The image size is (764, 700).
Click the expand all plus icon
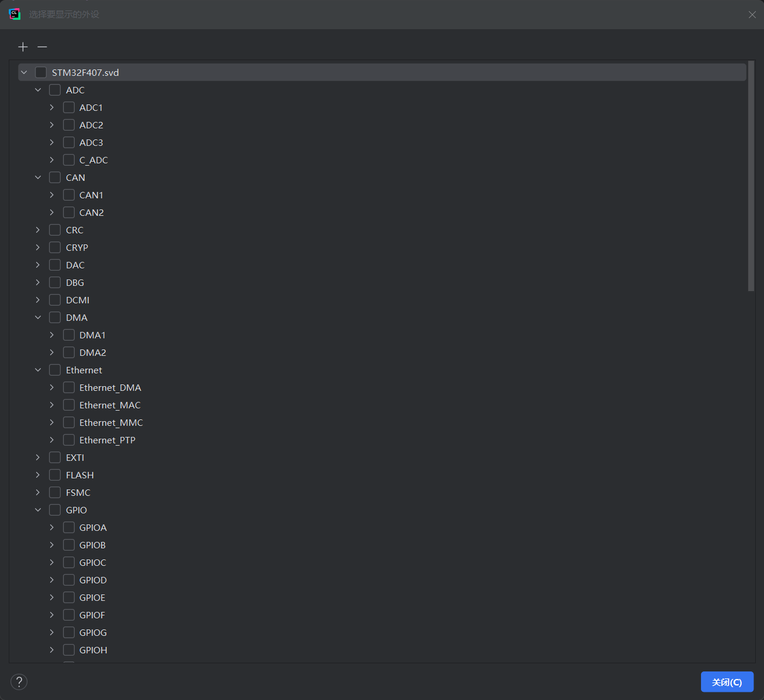tap(23, 47)
